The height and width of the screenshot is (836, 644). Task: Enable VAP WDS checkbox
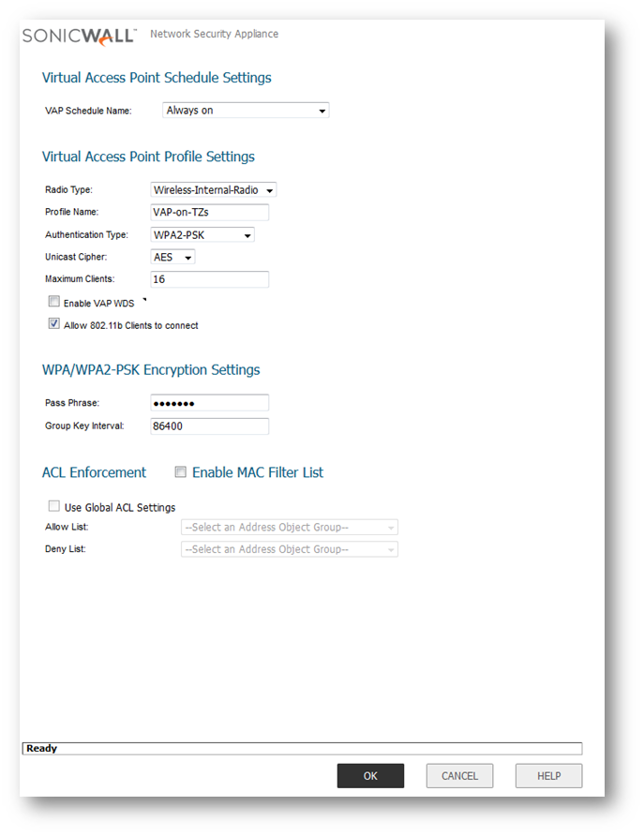tap(54, 303)
